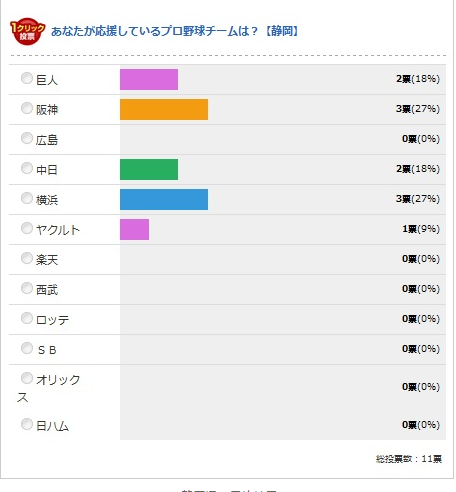Vote for 横浜 via its radio button

tap(27, 198)
